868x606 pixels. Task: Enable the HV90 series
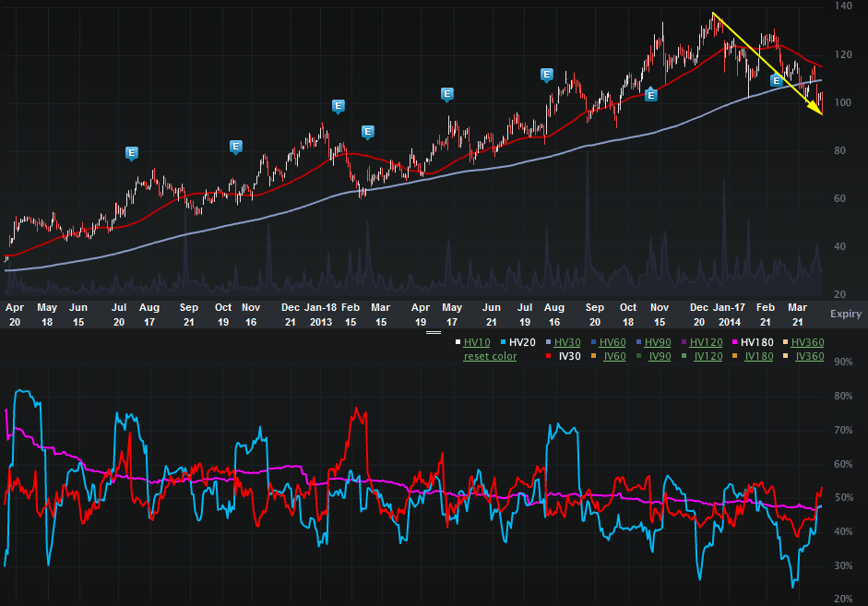(658, 342)
